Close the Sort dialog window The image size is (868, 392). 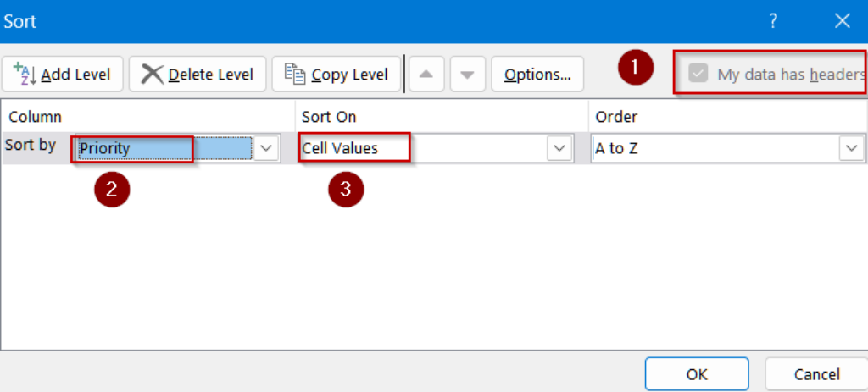point(842,21)
